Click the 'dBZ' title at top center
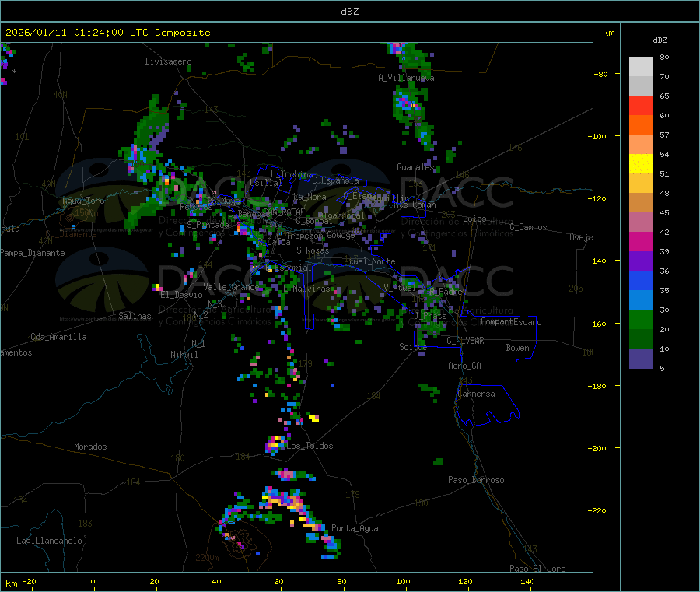This screenshot has height=592, width=700. click(x=349, y=12)
